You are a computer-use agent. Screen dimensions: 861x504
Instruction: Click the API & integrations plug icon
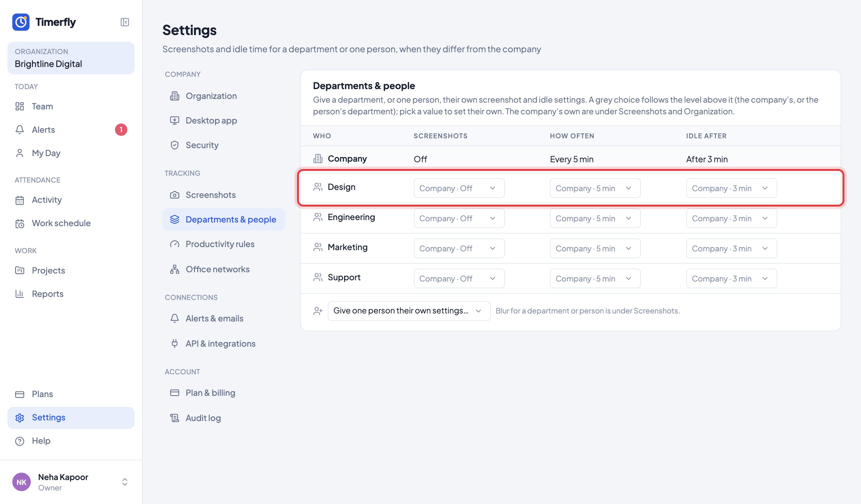175,344
